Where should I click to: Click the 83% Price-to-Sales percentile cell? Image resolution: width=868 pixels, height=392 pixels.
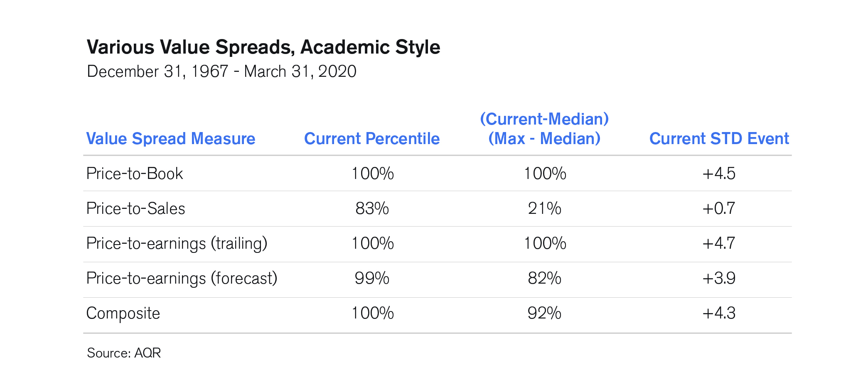[372, 208]
